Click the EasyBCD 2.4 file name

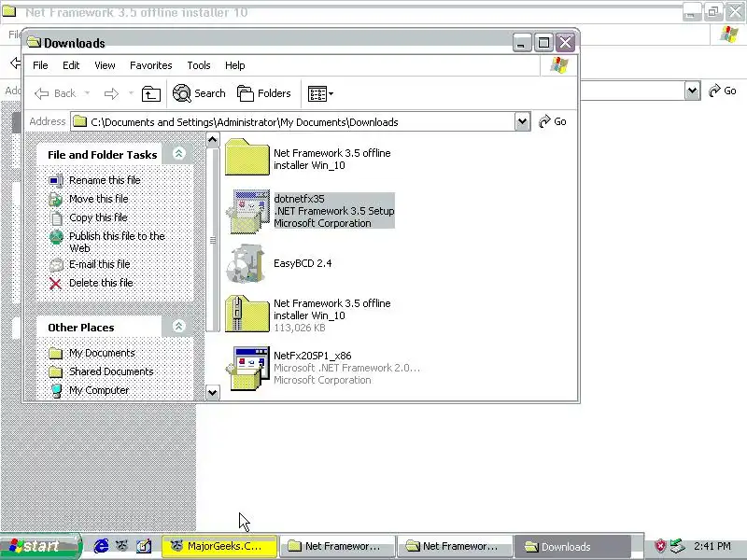303,263
